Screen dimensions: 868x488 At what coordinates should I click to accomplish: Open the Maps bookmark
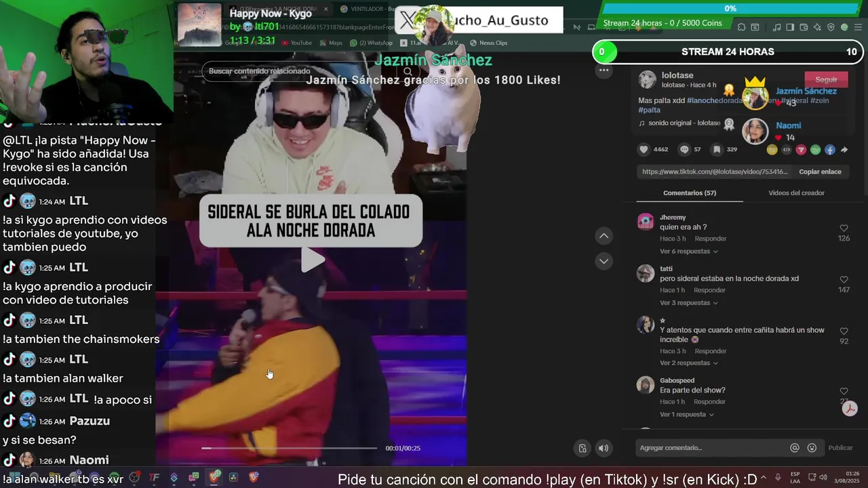(x=331, y=43)
